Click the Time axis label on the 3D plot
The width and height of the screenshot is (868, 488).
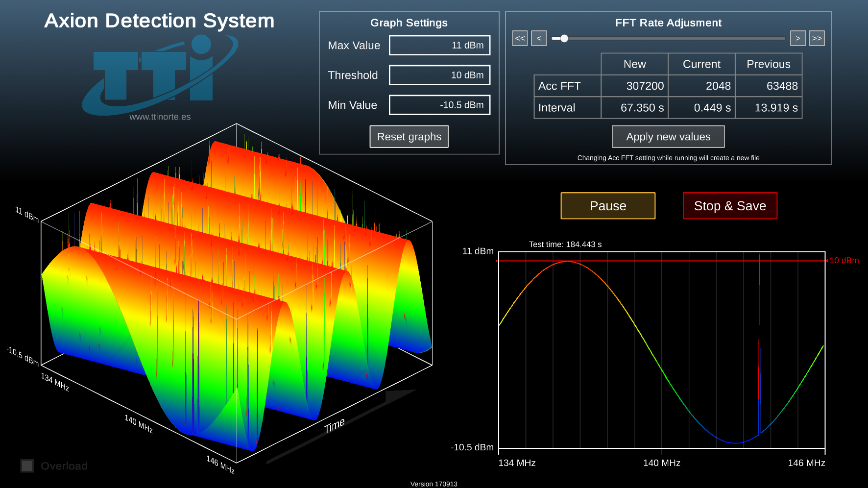pyautogui.click(x=335, y=425)
